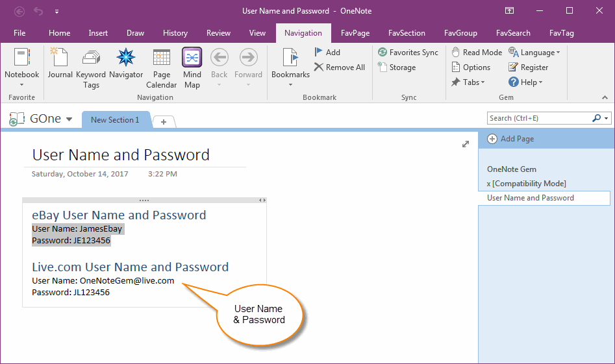Screen dimensions: 615x364
Task: Enable Read Mode
Action: click(x=477, y=52)
